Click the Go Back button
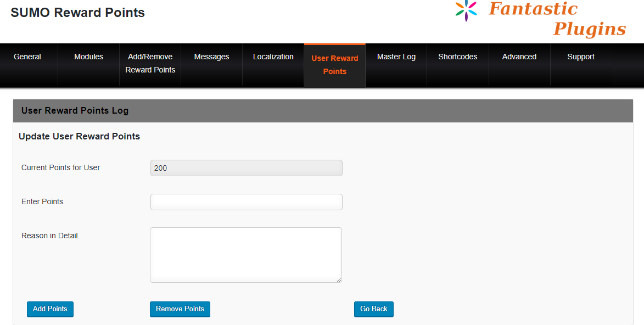The height and width of the screenshot is (325, 644). click(x=374, y=309)
